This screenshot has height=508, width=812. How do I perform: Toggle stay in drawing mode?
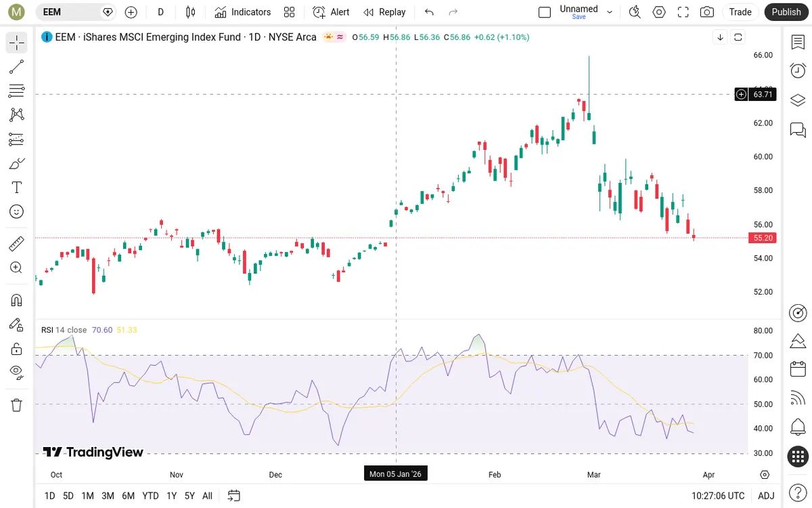pos(17,324)
